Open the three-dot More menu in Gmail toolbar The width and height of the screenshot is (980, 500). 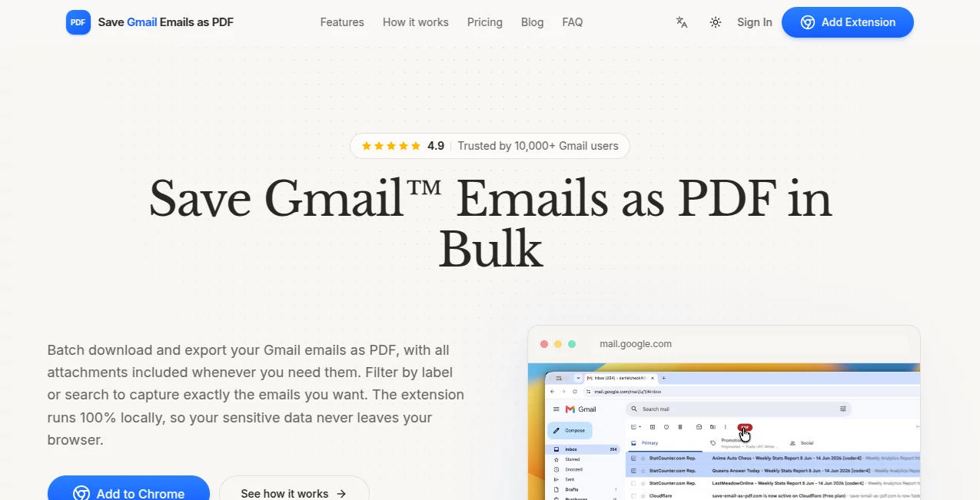pos(726,427)
